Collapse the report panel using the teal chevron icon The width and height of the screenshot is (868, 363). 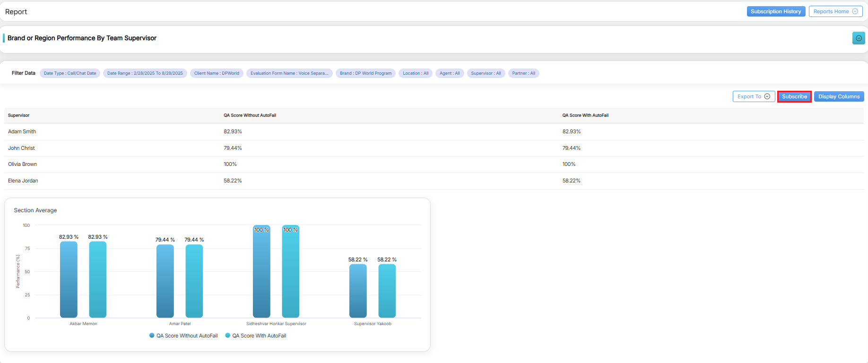coord(859,38)
